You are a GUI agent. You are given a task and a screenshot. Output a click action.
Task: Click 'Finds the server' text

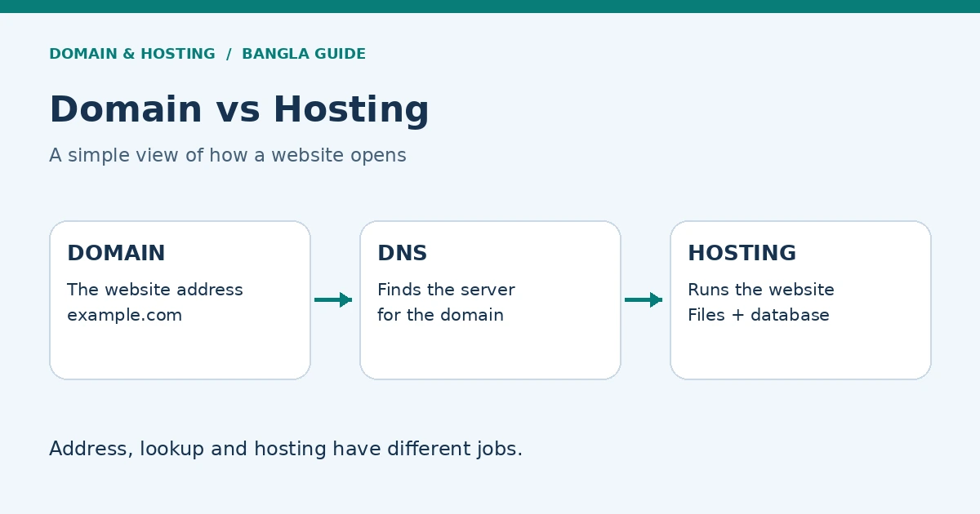(x=446, y=290)
